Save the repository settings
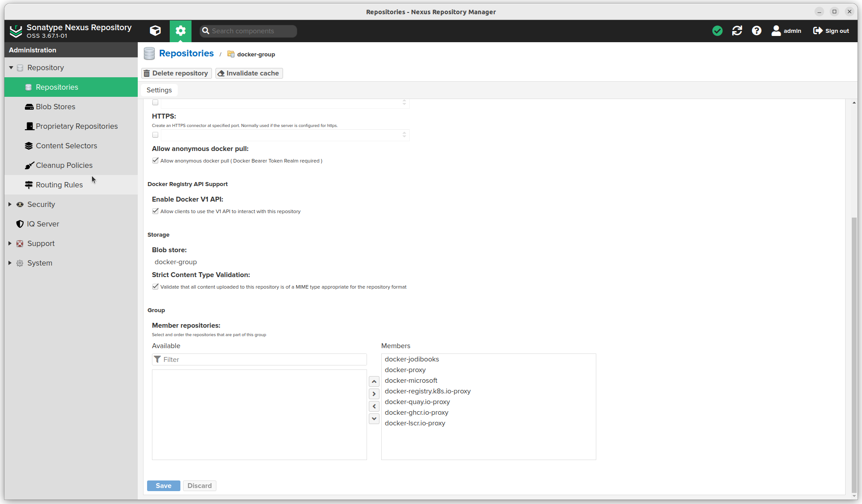Screen dimensions: 862x504 (x=164, y=486)
